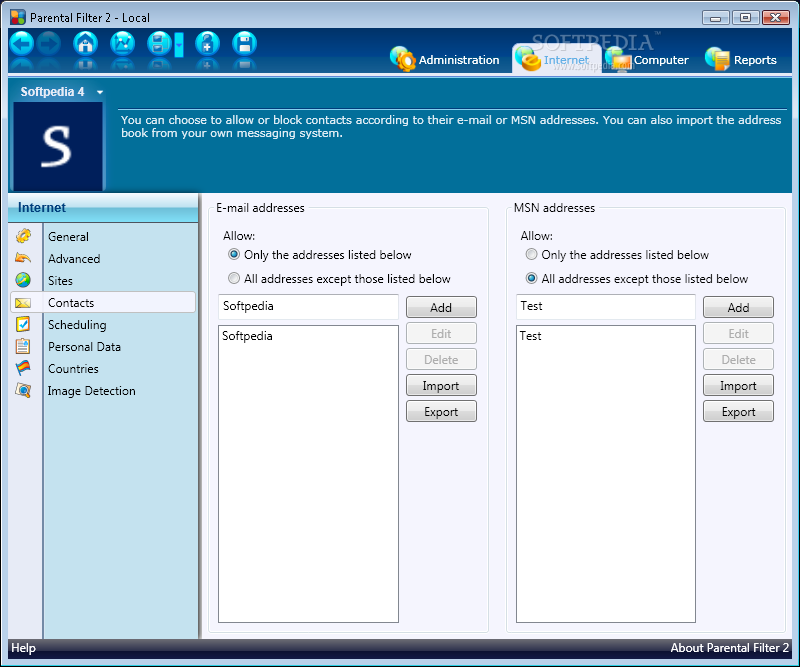800x667 pixels.
Task: Click the Sites globe icon
Action: point(23,280)
